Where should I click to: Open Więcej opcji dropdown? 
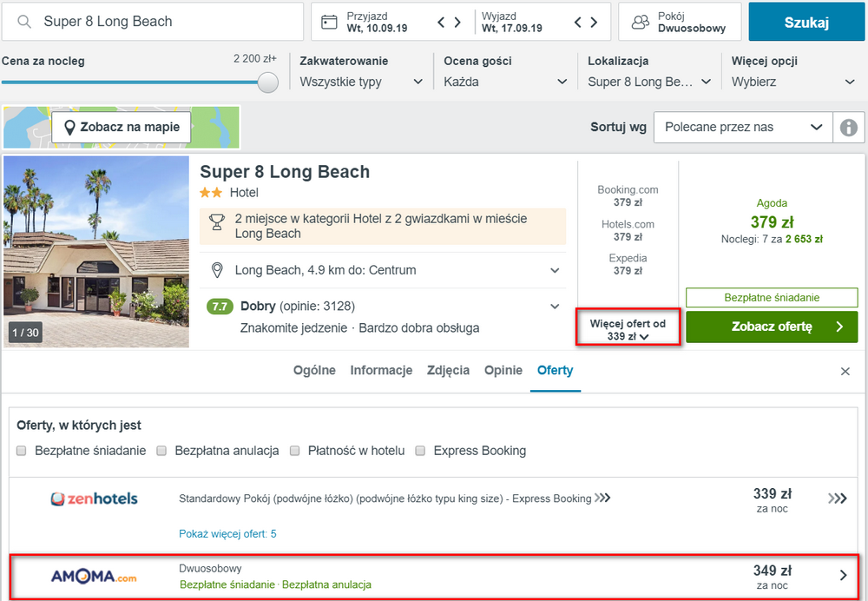(x=793, y=82)
